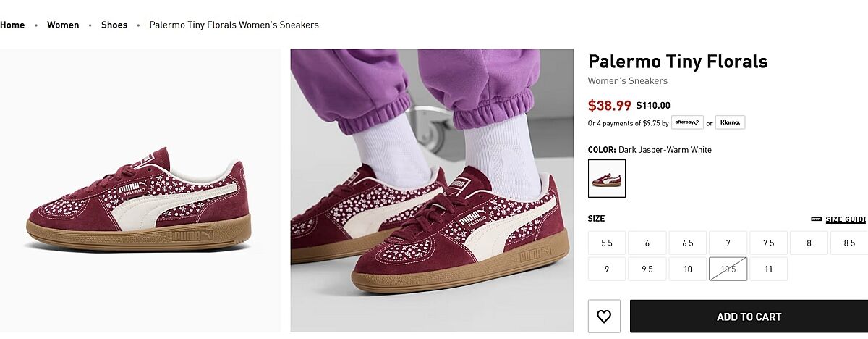
Task: Add shoe to wishlist with heart icon
Action: click(x=604, y=317)
